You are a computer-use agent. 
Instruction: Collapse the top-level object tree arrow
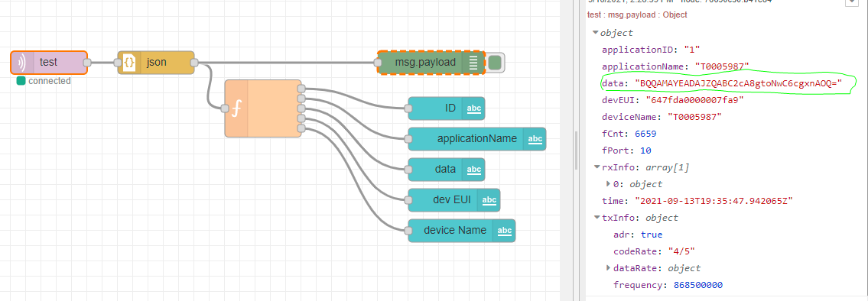click(x=595, y=33)
